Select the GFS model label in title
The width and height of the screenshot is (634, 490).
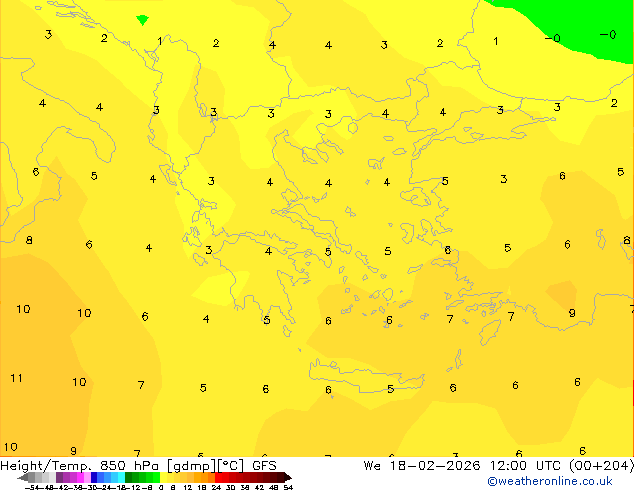[x=264, y=466]
